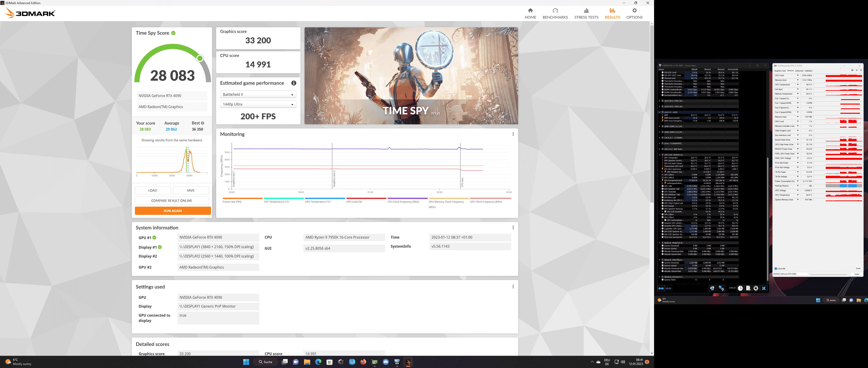
Task: Toggle GPU Load (%) legend in Monitoring chart
Action: point(366,200)
